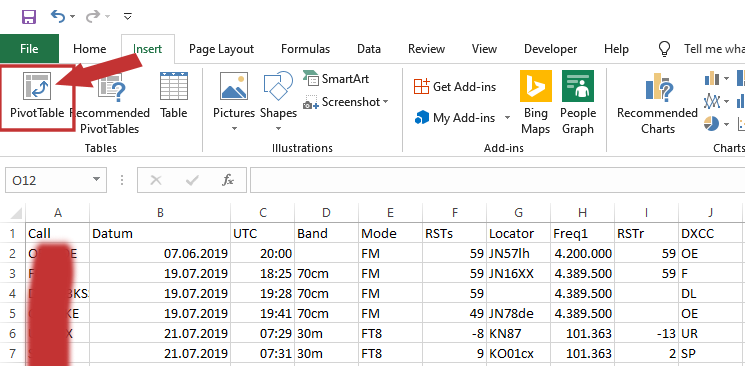This screenshot has height=366, width=745.
Task: Click the Redo arrow icon
Action: (93, 17)
